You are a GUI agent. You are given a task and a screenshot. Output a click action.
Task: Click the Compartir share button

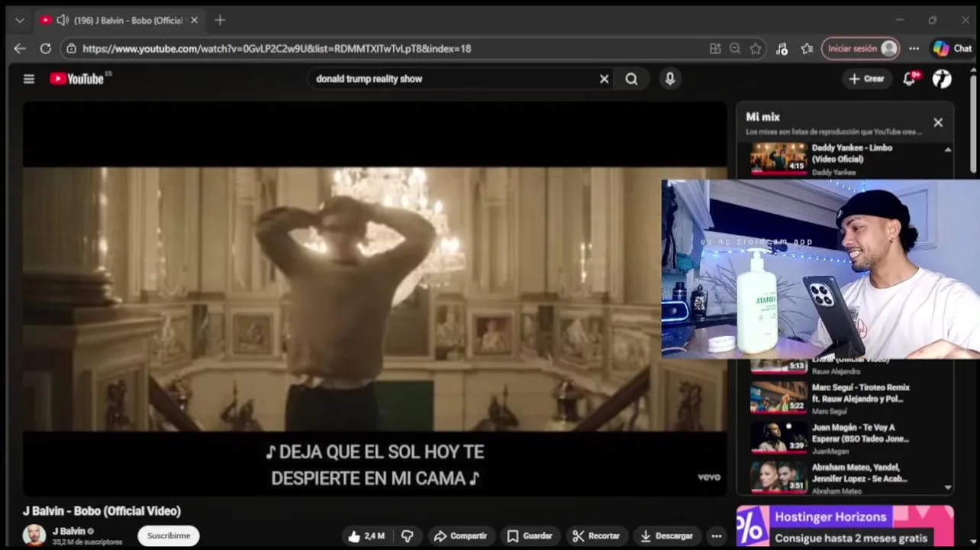460,535
